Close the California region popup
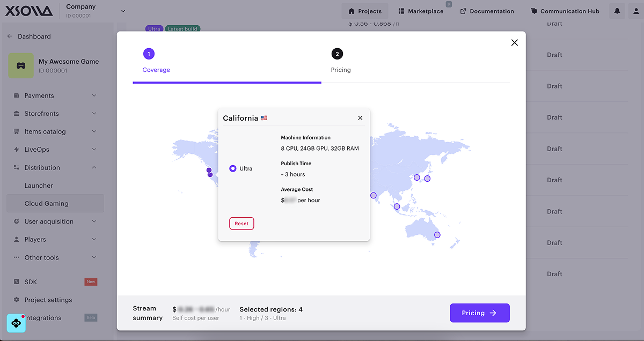This screenshot has height=341, width=644. [x=360, y=118]
